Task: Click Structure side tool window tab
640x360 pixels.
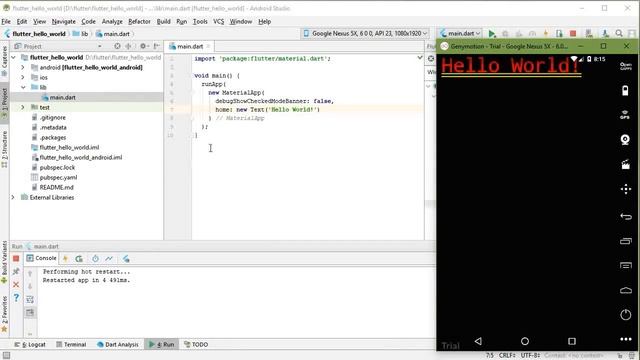Action: (4, 149)
